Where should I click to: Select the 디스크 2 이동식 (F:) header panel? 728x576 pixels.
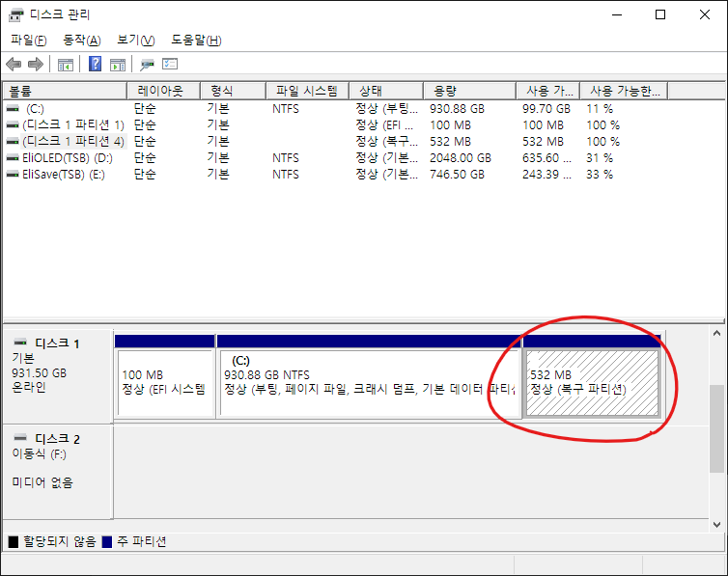(58, 471)
